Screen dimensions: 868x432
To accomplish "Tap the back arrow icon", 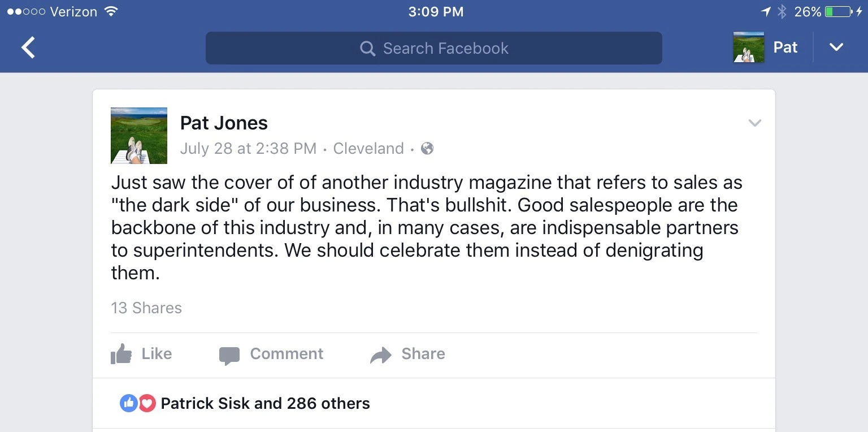I will (28, 47).
